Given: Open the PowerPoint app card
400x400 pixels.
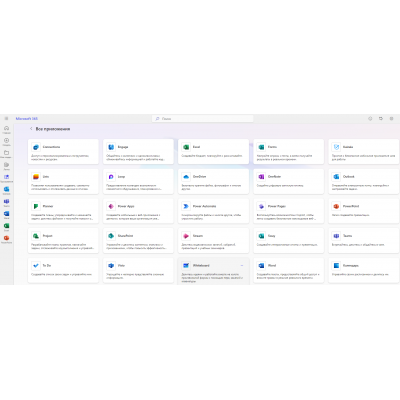Looking at the screenshot, I should [x=364, y=211].
